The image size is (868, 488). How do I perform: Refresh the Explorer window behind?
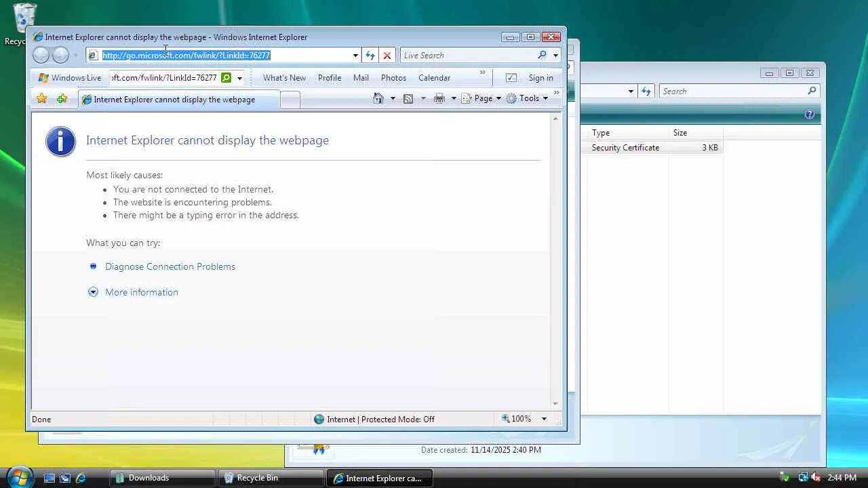[x=646, y=91]
